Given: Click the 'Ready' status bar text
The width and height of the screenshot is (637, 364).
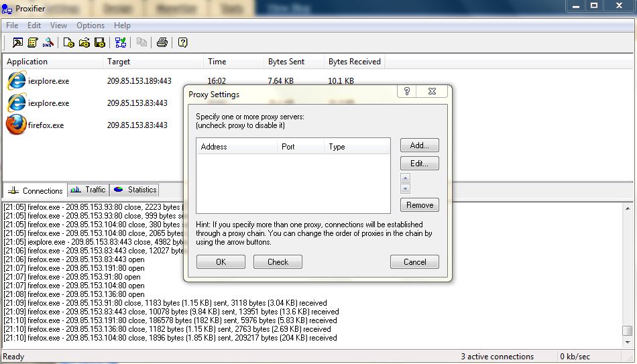Looking at the screenshot, I should tap(13, 357).
